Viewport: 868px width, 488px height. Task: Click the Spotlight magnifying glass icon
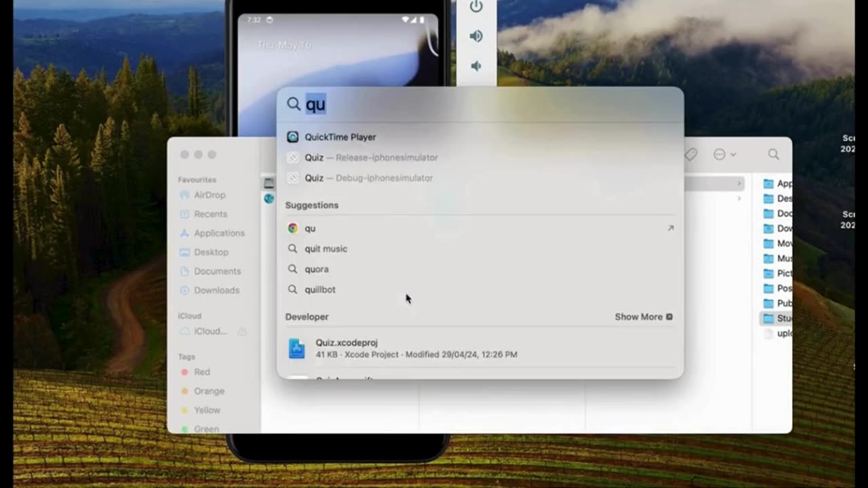click(293, 104)
